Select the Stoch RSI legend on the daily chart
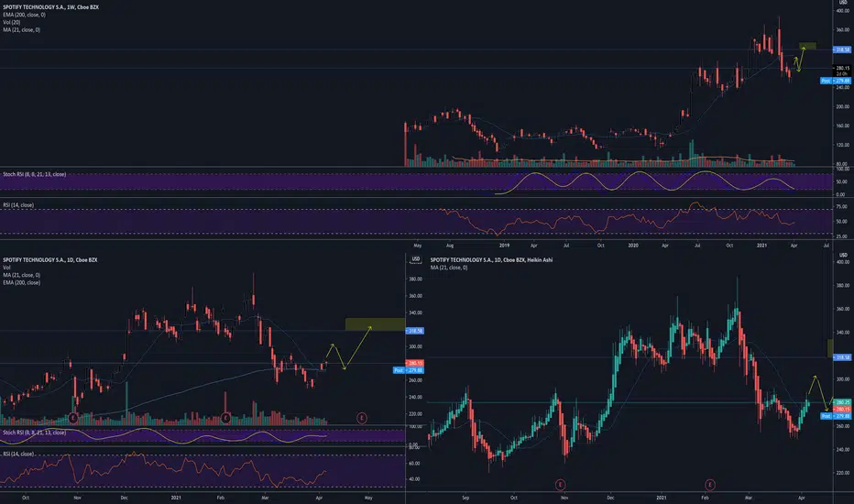This screenshot has height=504, width=854. tap(34, 433)
